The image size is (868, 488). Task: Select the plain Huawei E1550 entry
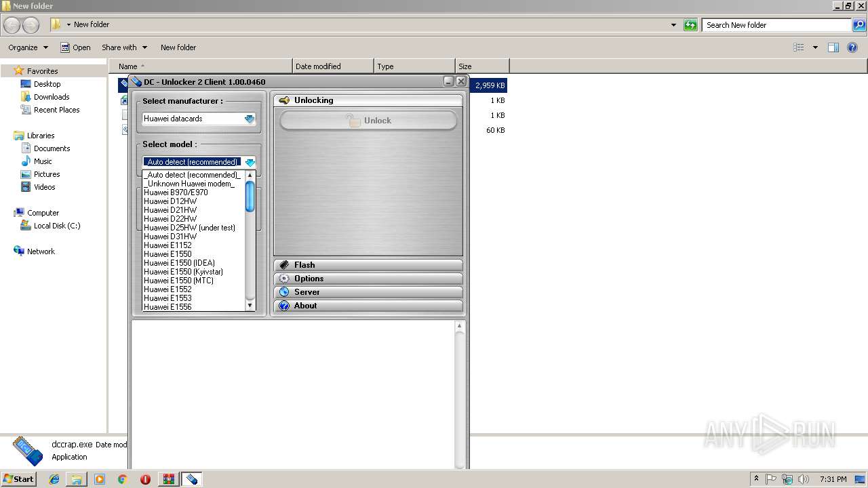[193, 254]
